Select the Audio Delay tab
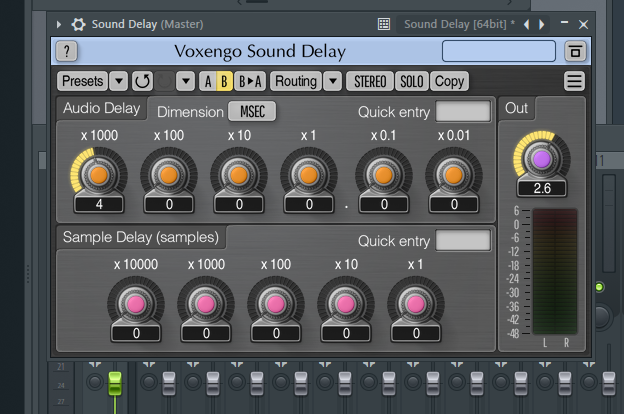 click(101, 108)
